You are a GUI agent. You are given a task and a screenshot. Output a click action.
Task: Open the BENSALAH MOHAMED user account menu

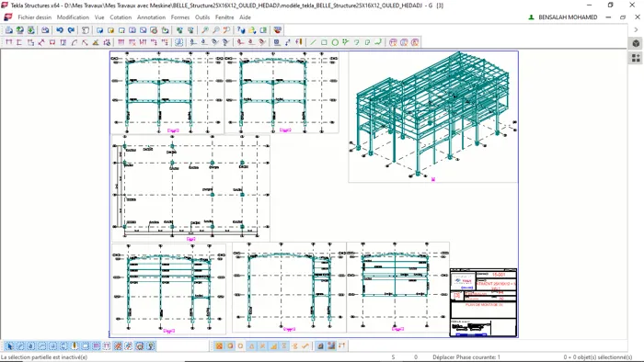pos(563,17)
